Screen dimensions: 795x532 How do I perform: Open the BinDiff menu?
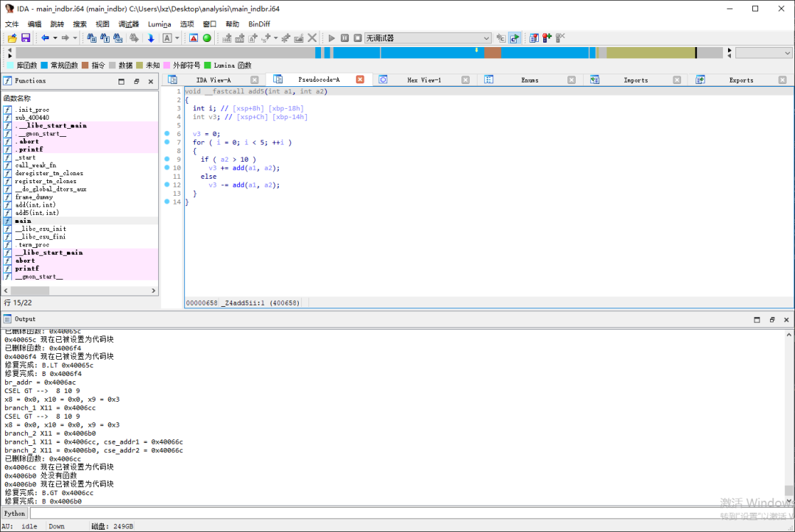pyautogui.click(x=259, y=24)
